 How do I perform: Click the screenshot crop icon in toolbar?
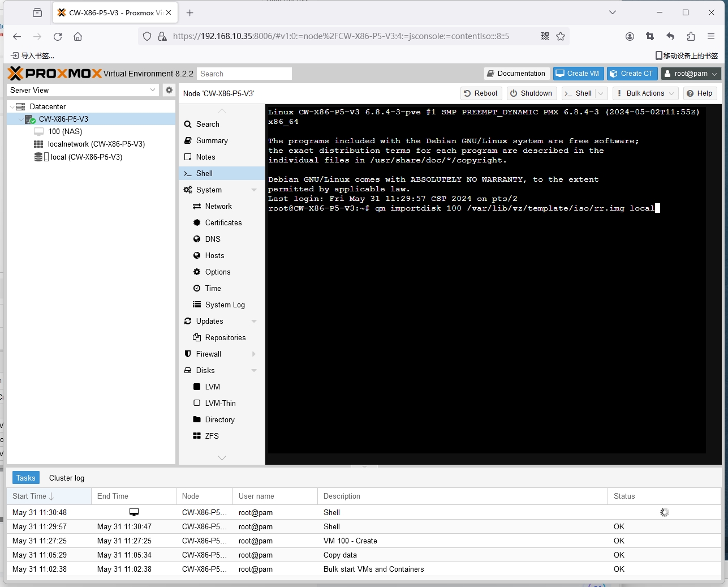(650, 36)
